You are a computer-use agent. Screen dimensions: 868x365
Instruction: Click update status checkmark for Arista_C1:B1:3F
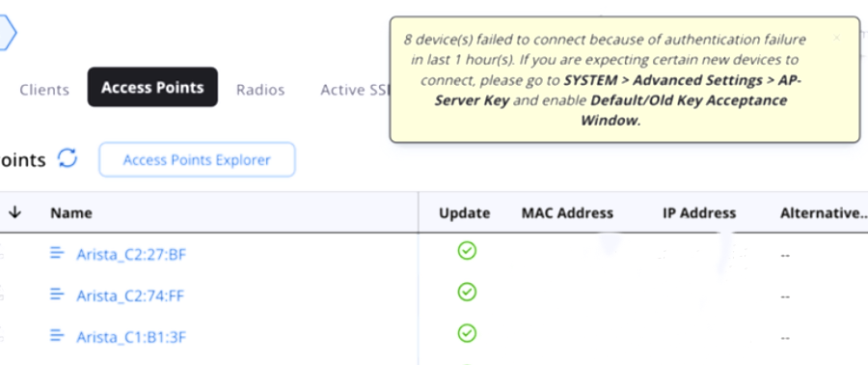(467, 333)
